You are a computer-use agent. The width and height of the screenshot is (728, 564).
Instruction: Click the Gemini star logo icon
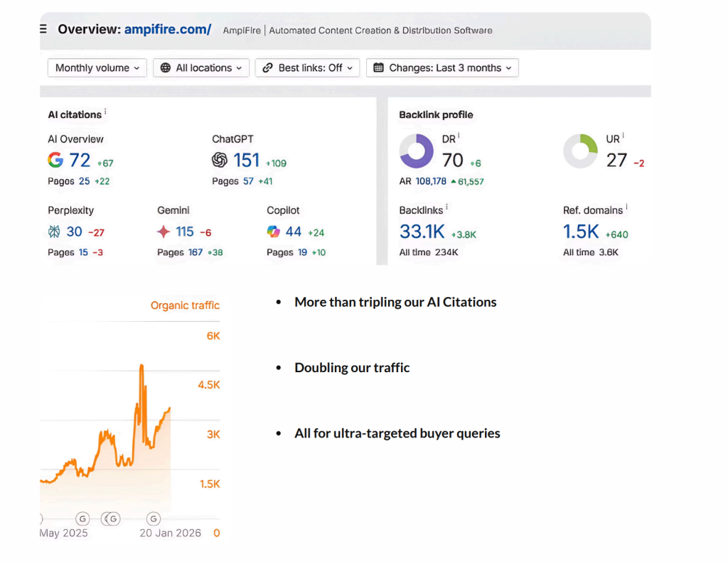pos(164,232)
